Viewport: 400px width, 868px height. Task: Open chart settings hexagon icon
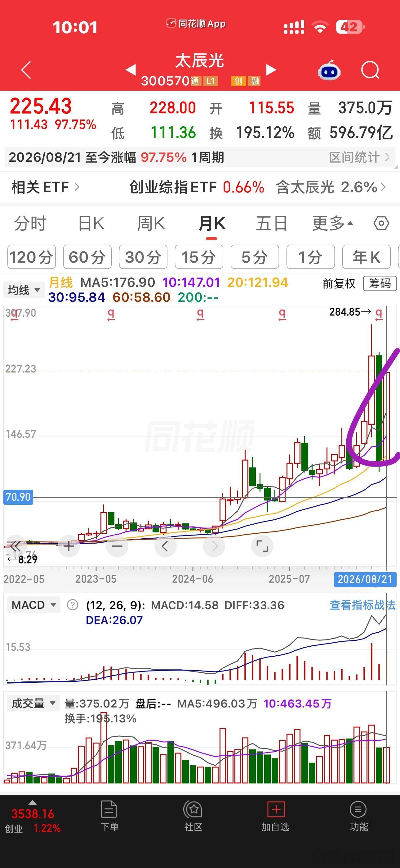click(381, 224)
